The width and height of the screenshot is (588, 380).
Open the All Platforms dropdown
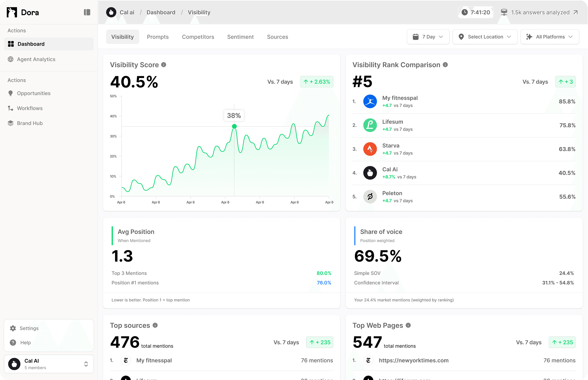[x=550, y=37]
